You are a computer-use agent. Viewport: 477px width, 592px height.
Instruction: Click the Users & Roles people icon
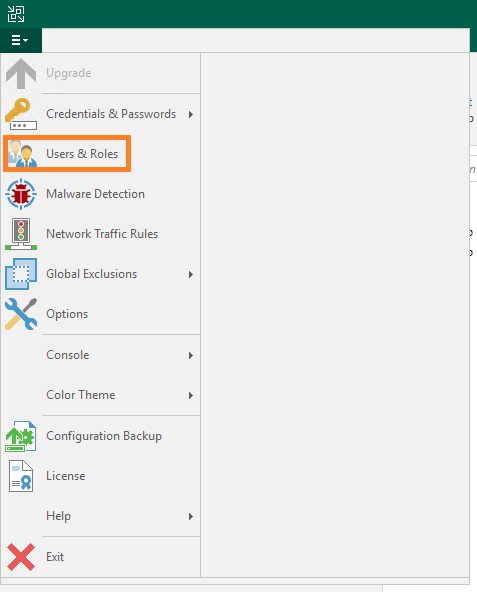(x=22, y=154)
